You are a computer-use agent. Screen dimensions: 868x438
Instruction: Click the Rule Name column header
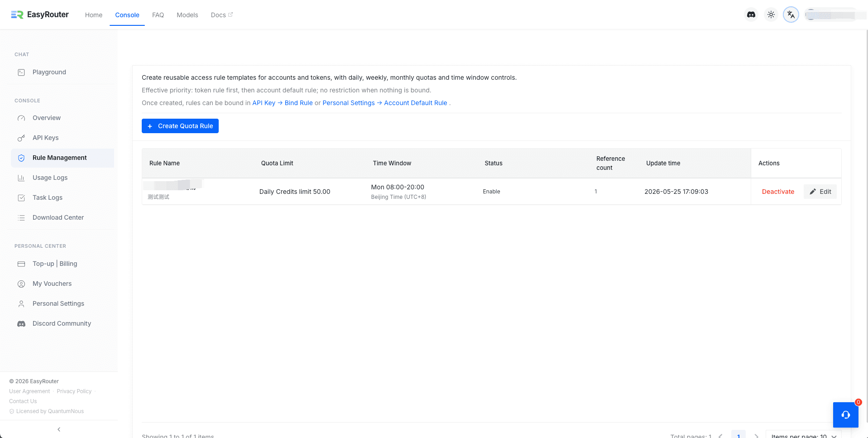164,163
